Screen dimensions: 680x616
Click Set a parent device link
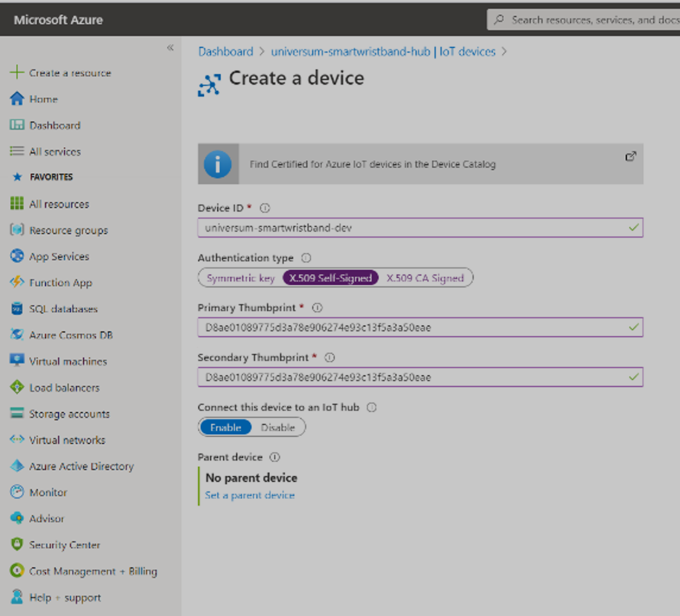pos(249,495)
